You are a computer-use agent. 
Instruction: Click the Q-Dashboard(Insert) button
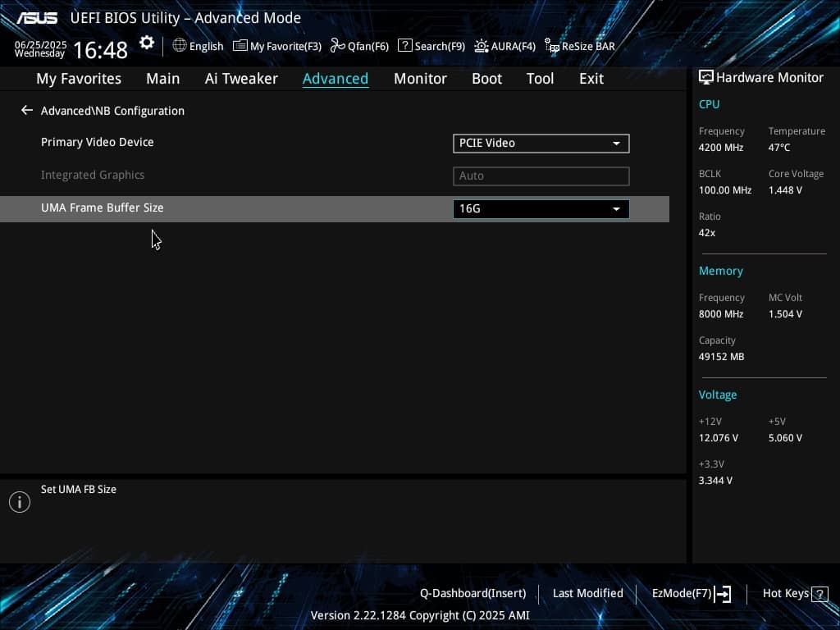pyautogui.click(x=472, y=593)
